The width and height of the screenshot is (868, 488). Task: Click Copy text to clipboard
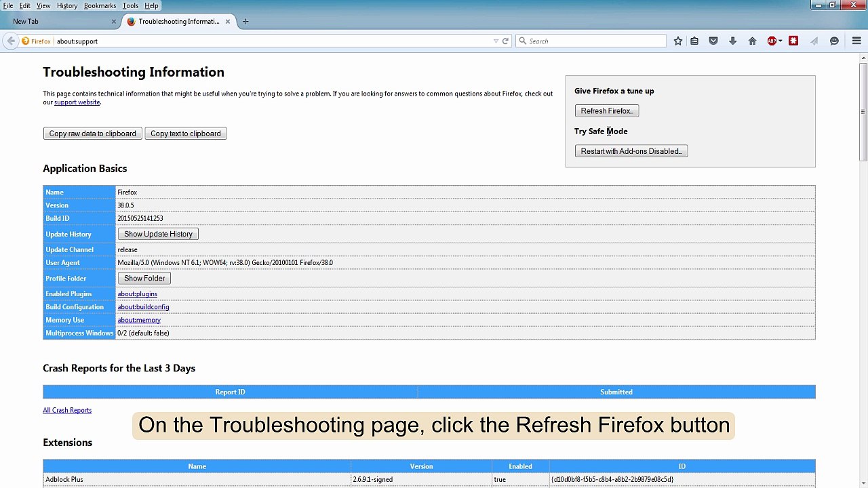pos(186,134)
